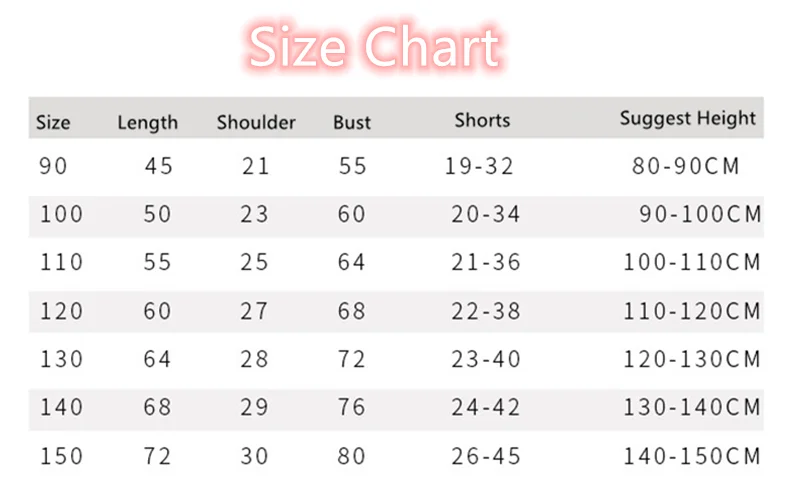800x500 pixels.
Task: Select the 19-32 shorts measurement
Action: point(479,166)
